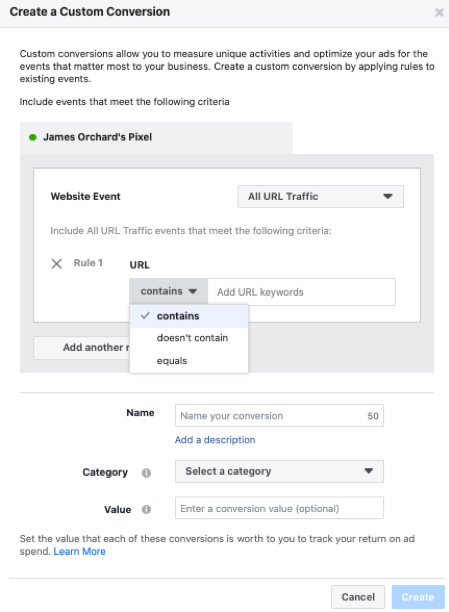Click the Add another rule button
The width and height of the screenshot is (449, 612).
tap(82, 348)
